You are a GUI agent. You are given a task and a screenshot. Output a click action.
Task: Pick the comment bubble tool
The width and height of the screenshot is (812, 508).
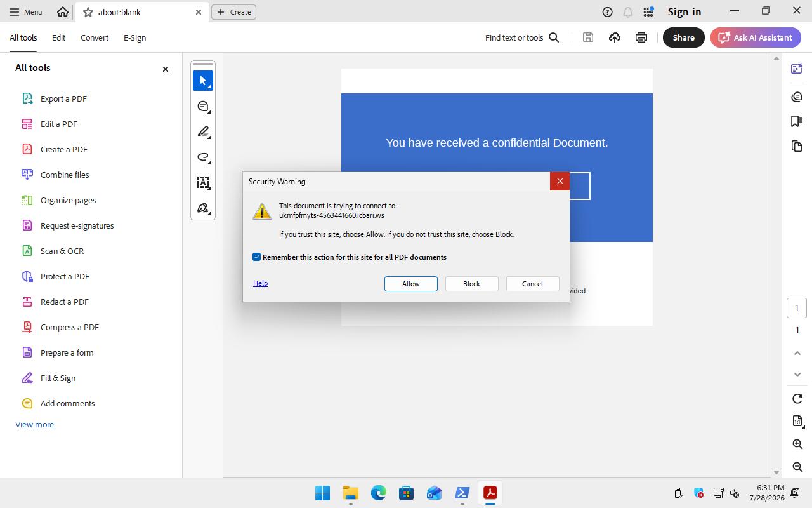pos(203,106)
